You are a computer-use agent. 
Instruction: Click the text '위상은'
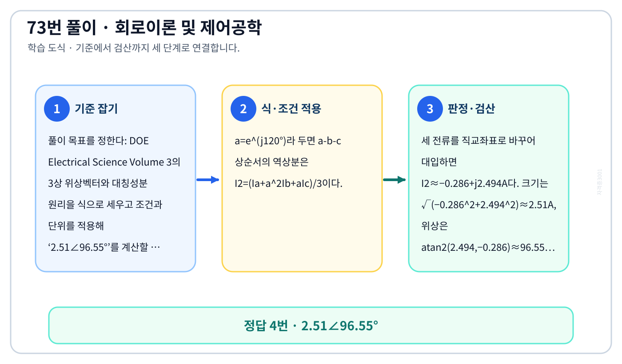(x=435, y=226)
